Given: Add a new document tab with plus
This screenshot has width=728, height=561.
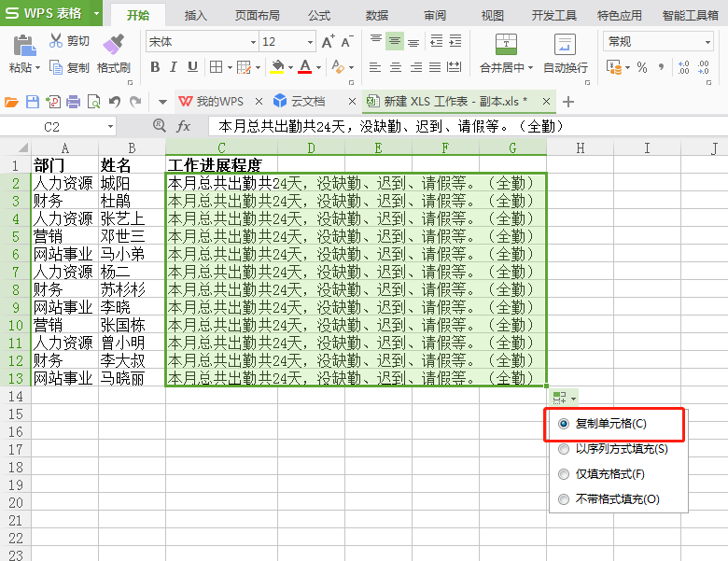Looking at the screenshot, I should tap(567, 102).
